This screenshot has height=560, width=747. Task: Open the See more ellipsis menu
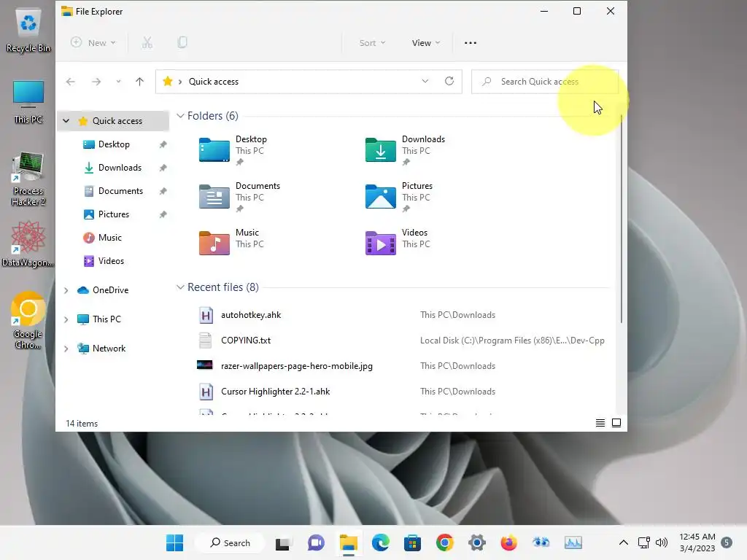click(471, 43)
